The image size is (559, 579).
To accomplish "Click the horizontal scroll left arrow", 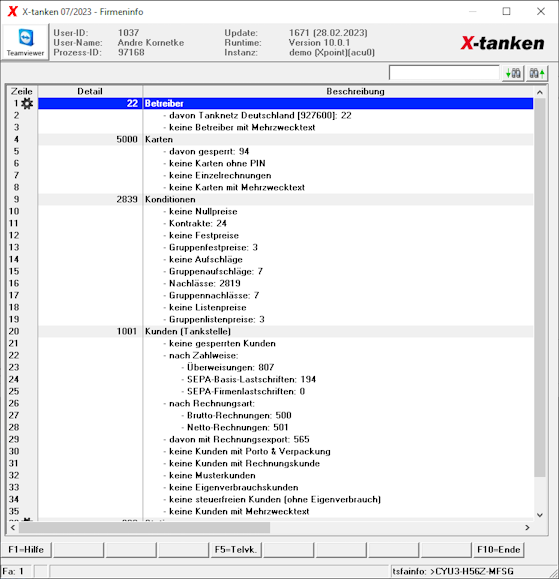I will [13, 528].
